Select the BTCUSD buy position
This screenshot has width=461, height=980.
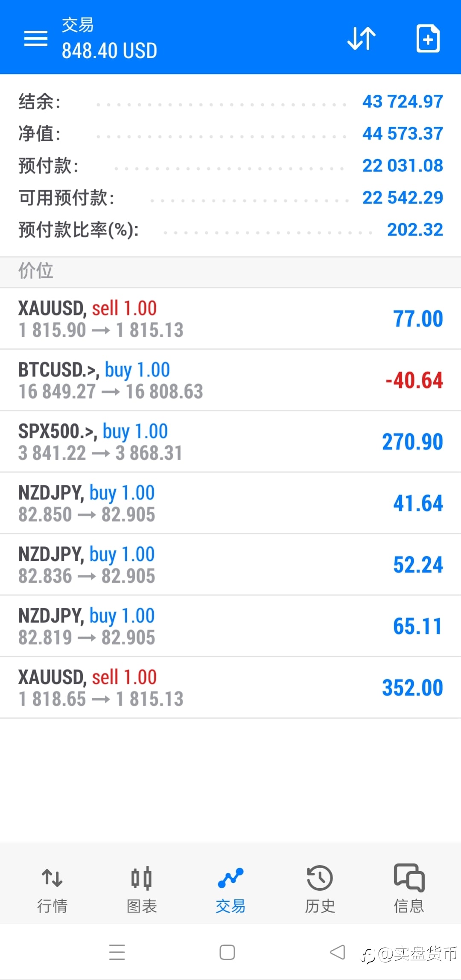point(230,380)
